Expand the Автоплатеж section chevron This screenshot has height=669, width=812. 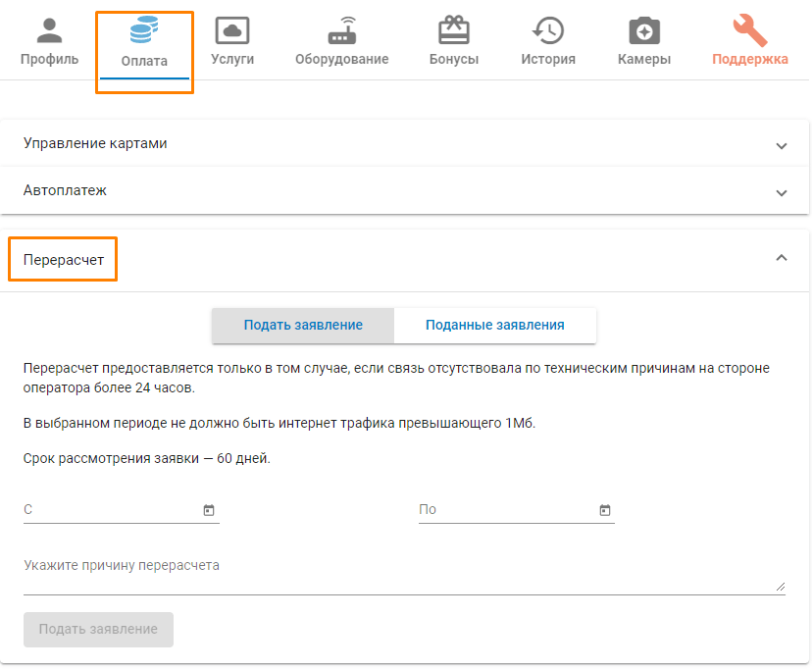[x=782, y=193]
